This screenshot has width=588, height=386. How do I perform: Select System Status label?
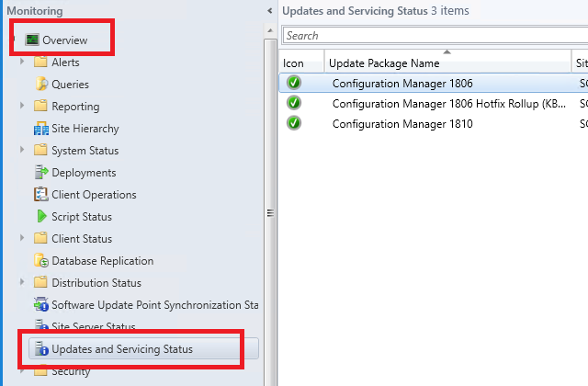[85, 151]
